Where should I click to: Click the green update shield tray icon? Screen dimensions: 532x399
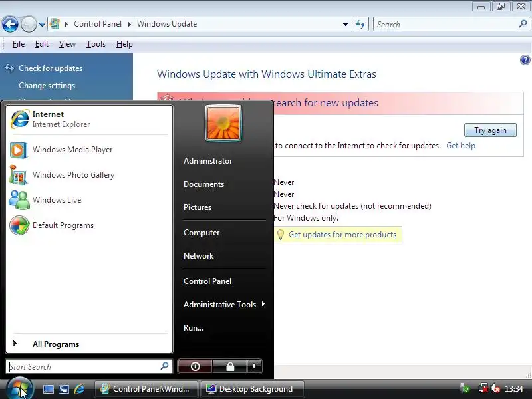(x=465, y=388)
